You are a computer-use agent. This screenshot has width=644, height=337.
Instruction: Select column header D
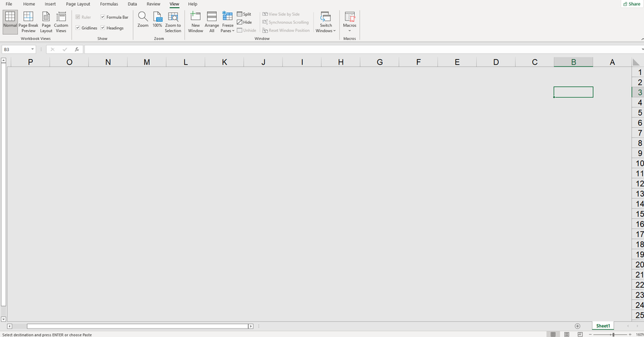click(496, 62)
